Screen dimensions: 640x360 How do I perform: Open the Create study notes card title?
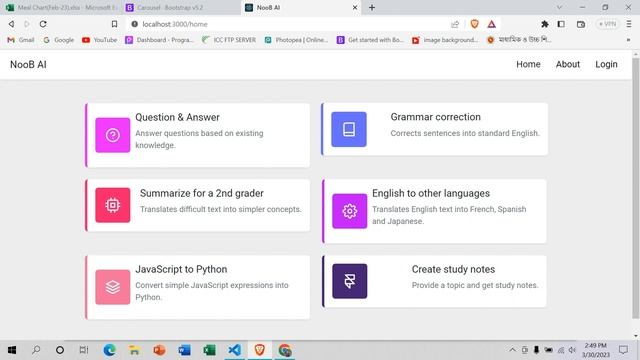[x=453, y=269]
